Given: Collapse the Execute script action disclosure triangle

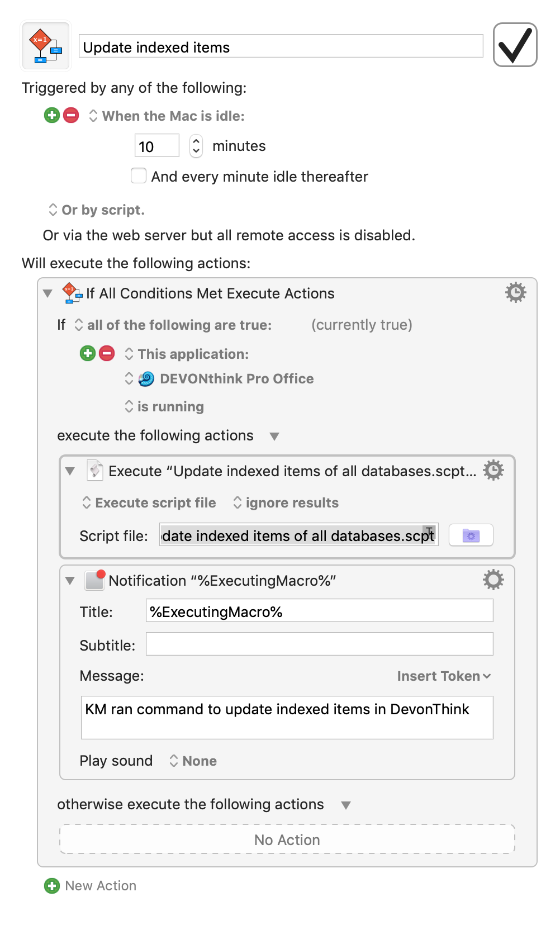Looking at the screenshot, I should [70, 471].
